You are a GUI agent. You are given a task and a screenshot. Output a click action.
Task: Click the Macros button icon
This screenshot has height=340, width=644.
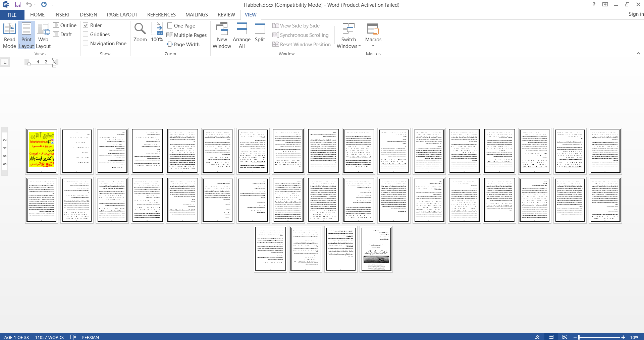[373, 29]
